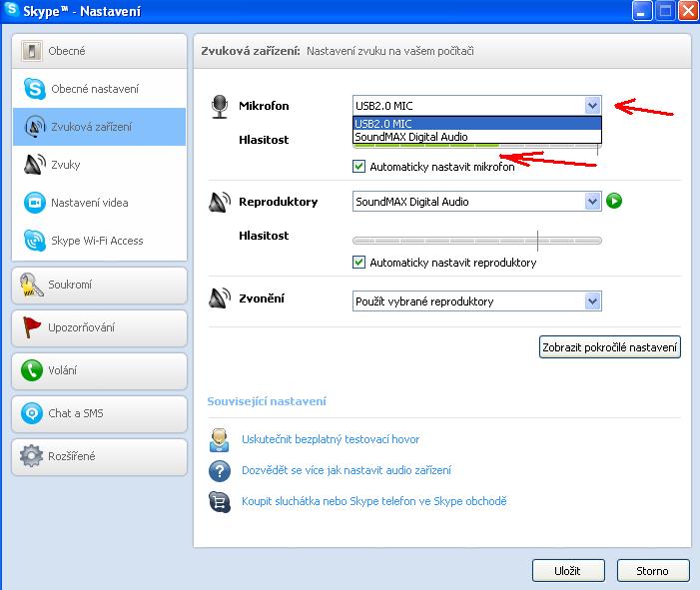Open Uskutečnit bezplatný testovací hovor link
The height and width of the screenshot is (590, 700).
click(331, 439)
